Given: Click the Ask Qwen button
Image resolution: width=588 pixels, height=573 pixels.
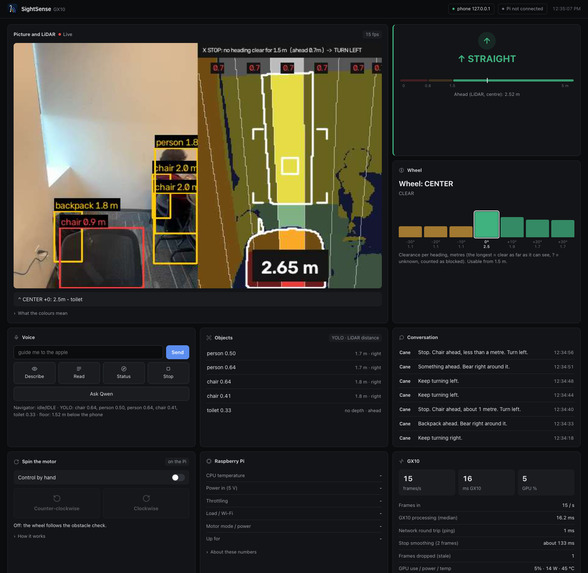Looking at the screenshot, I should click(101, 394).
